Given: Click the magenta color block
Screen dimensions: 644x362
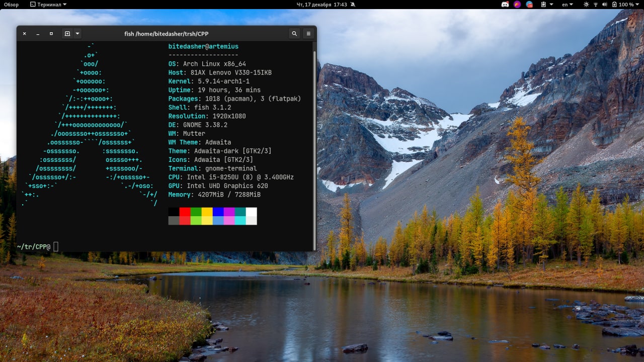Looking at the screenshot, I should tap(229, 212).
